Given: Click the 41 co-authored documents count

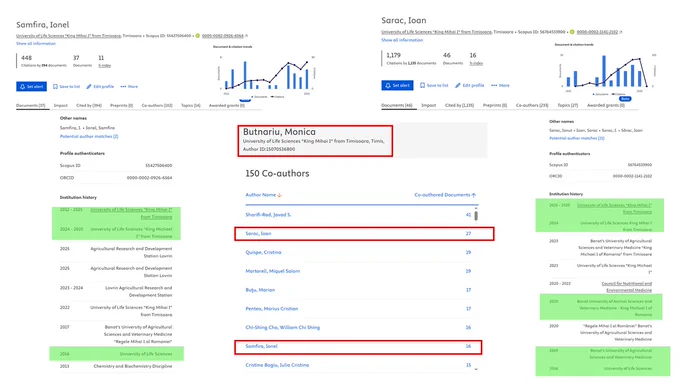Looking at the screenshot, I should pyautogui.click(x=468, y=215).
